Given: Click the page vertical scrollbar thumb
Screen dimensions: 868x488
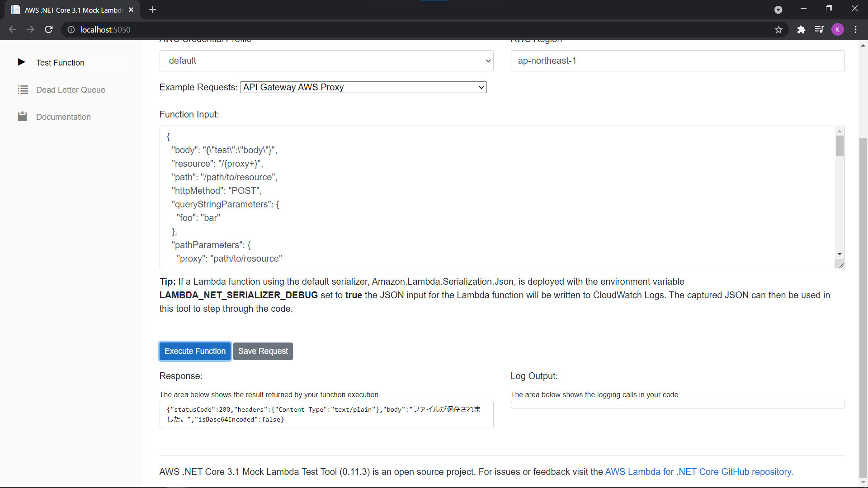Looking at the screenshot, I should [x=863, y=307].
